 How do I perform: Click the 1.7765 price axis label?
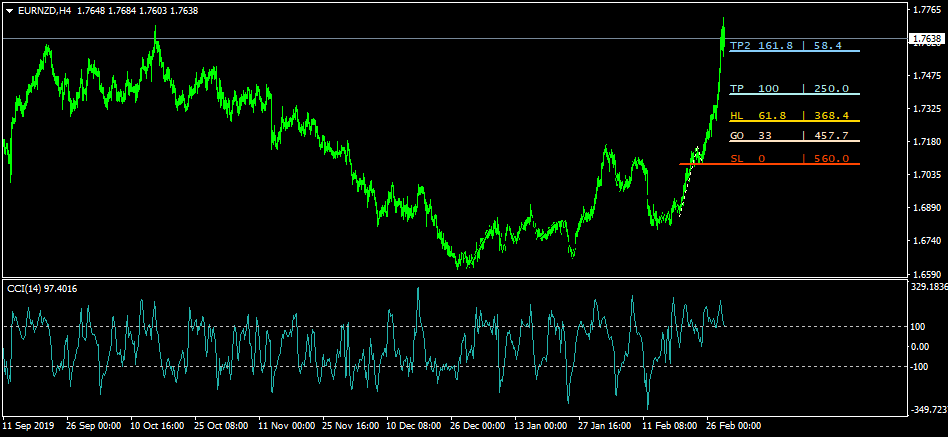925,10
